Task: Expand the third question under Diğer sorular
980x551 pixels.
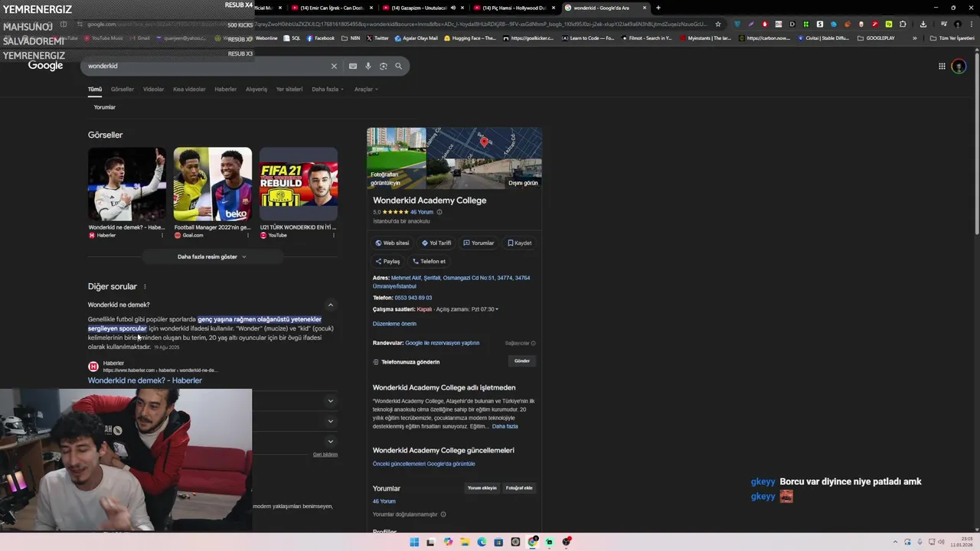Action: point(331,421)
